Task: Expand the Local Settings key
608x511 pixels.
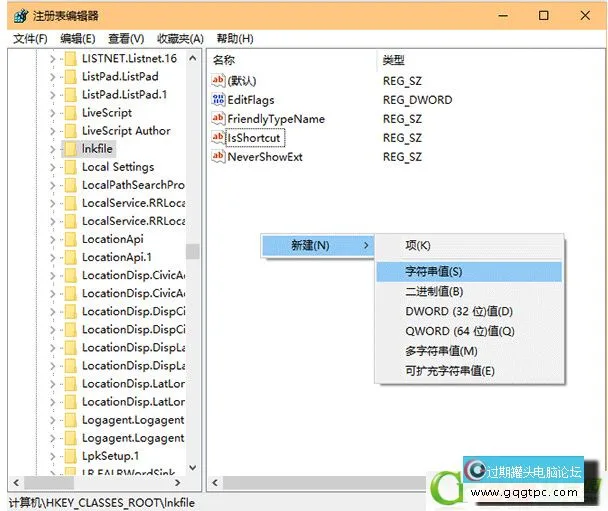Action: [53, 167]
